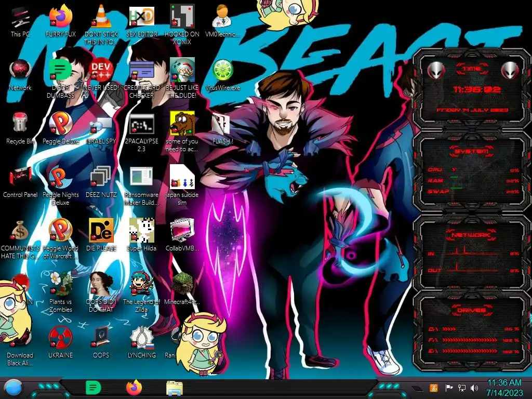Open the some of you need to ac shortcut

tap(182, 132)
